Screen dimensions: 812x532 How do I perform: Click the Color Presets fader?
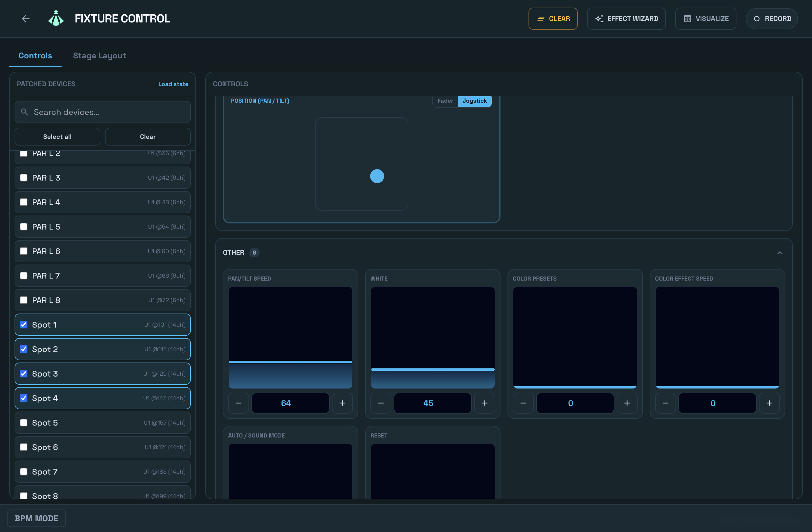point(575,337)
